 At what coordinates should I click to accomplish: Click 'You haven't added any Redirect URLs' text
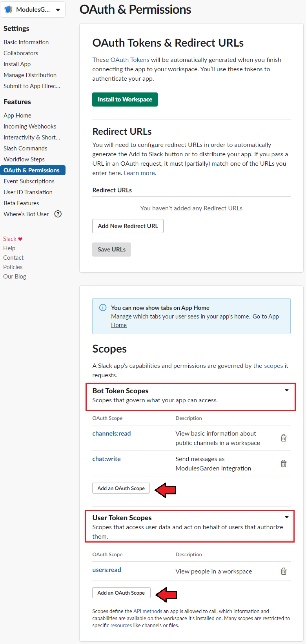tap(191, 208)
